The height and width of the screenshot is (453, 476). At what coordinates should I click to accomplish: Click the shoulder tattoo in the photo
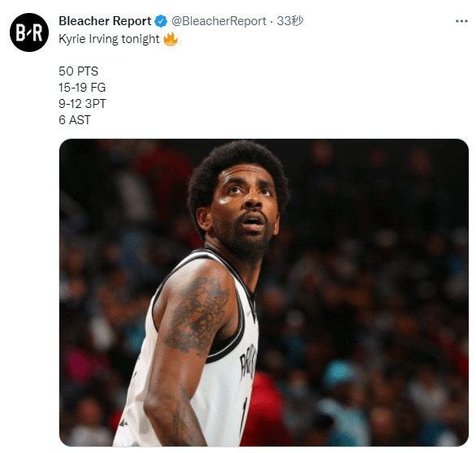[x=197, y=316]
